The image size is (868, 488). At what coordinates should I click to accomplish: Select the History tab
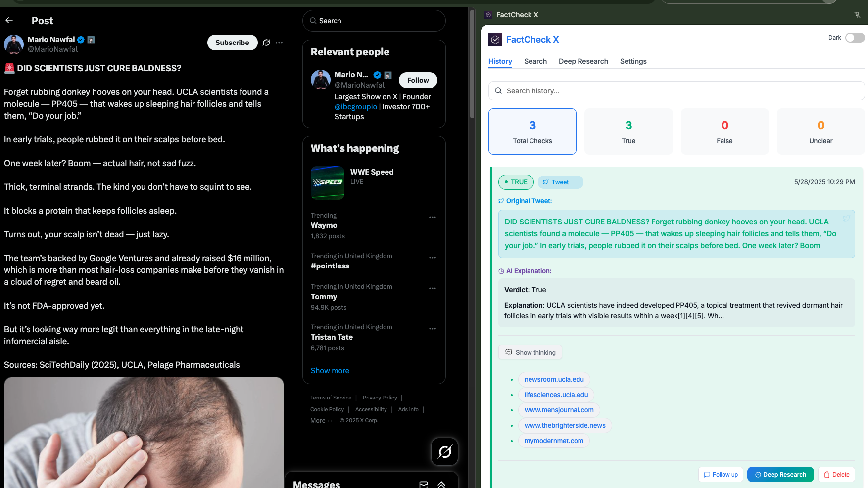[500, 61]
